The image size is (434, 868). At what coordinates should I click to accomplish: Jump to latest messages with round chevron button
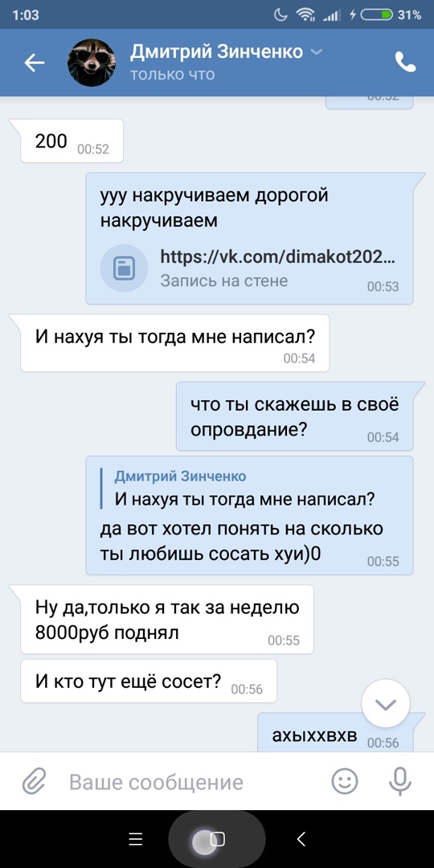[x=385, y=704]
